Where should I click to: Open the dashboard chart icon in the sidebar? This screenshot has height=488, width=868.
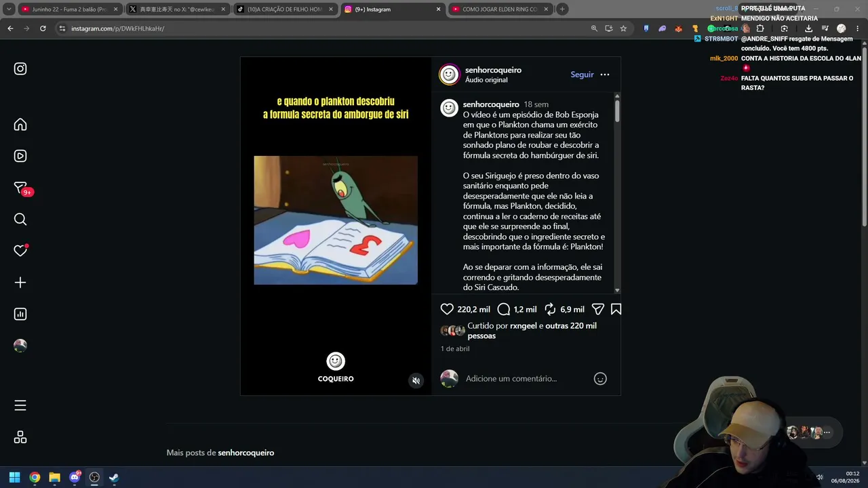tap(20, 314)
